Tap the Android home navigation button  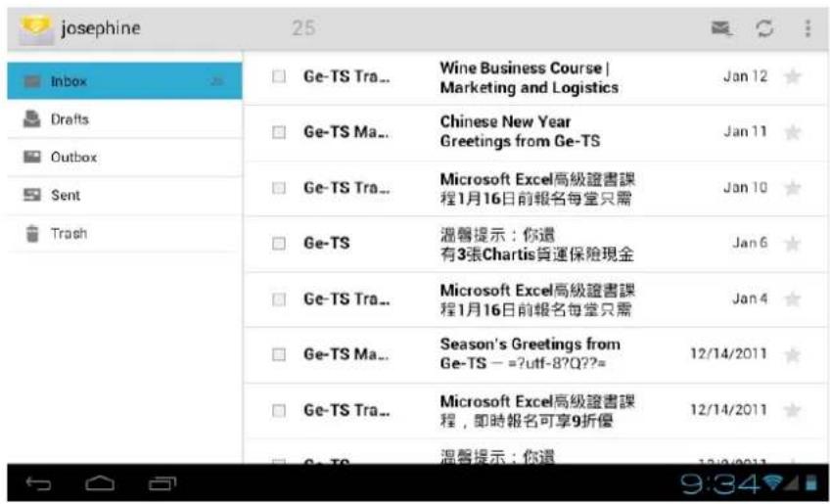click(x=100, y=482)
